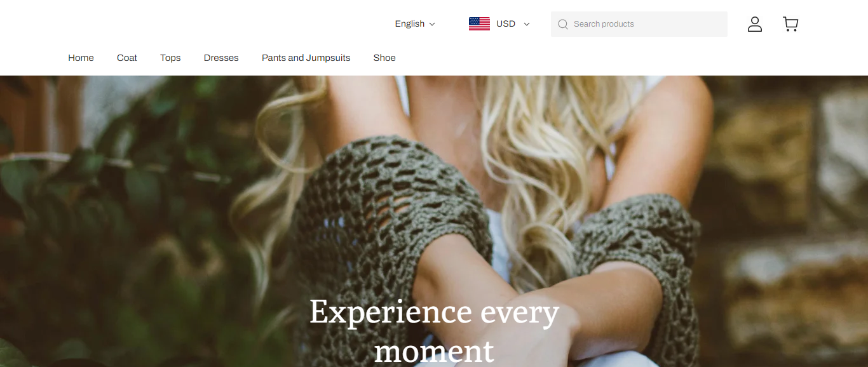The image size is (868, 367).
Task: Open the user account icon
Action: (x=754, y=24)
